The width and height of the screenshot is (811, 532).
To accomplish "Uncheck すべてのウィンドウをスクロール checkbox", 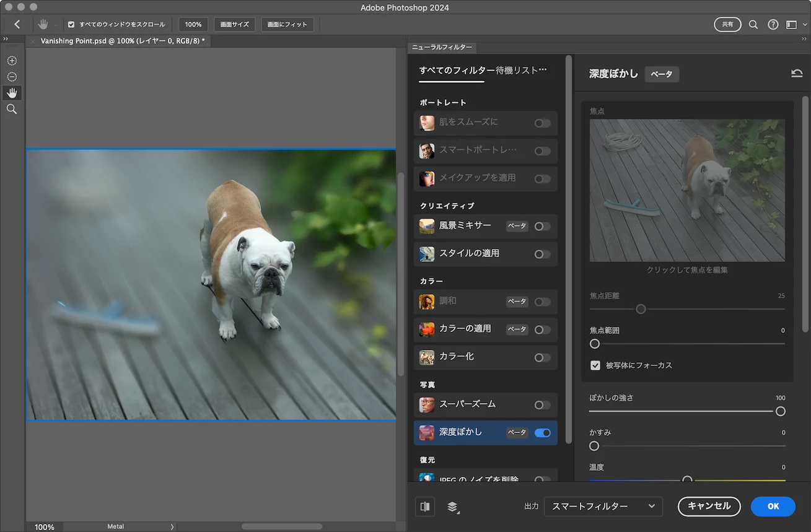I will click(71, 25).
